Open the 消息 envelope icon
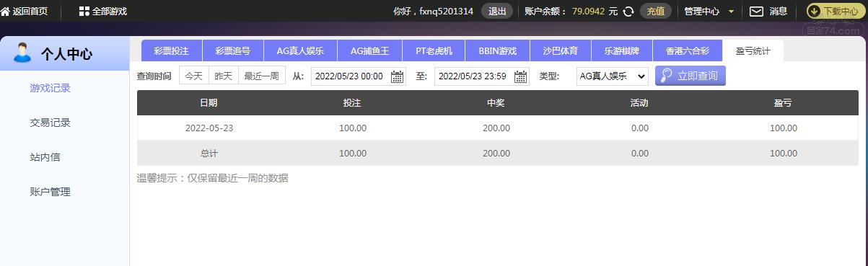868x266 pixels. coord(756,12)
